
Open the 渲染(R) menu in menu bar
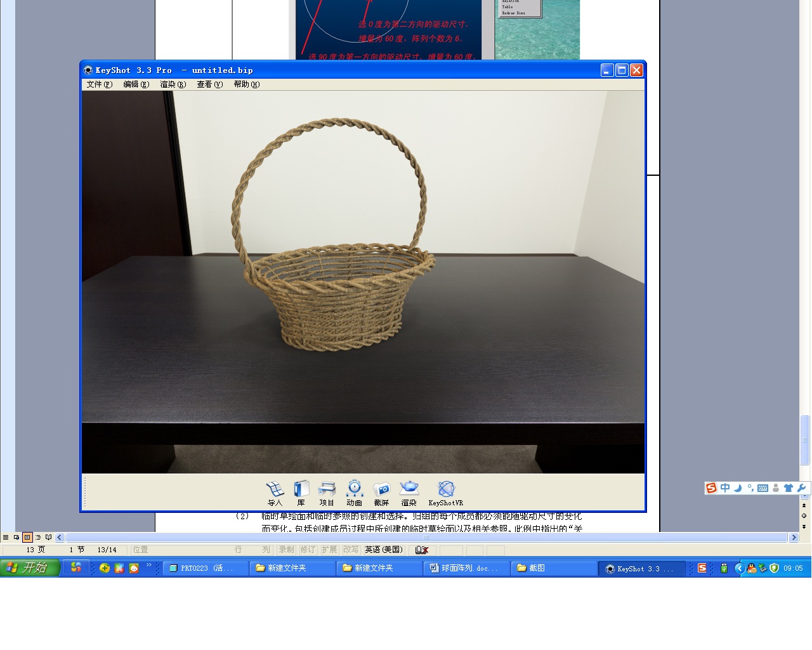[x=173, y=84]
